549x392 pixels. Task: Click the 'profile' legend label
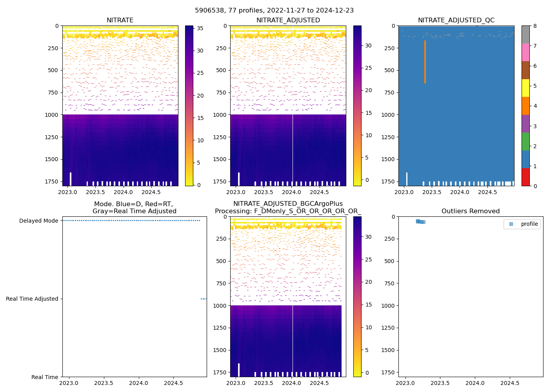(x=529, y=224)
